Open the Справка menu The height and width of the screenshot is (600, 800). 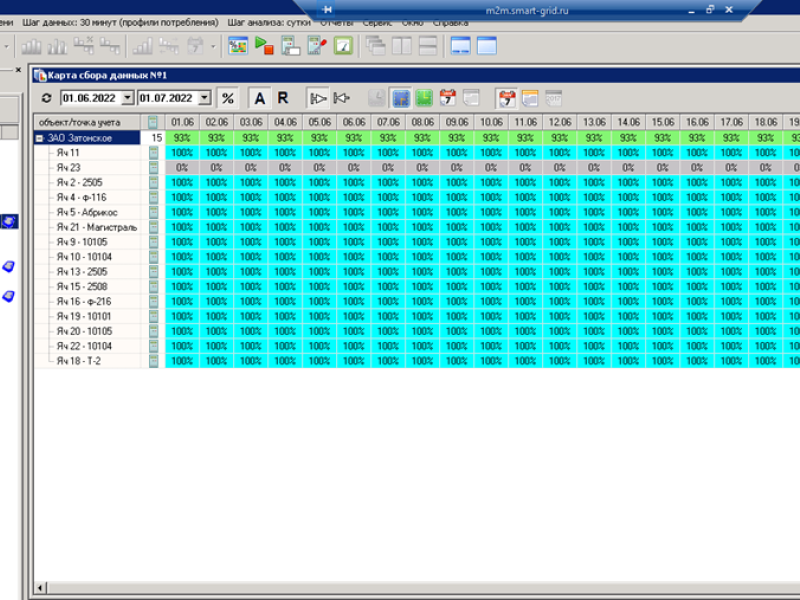point(451,22)
